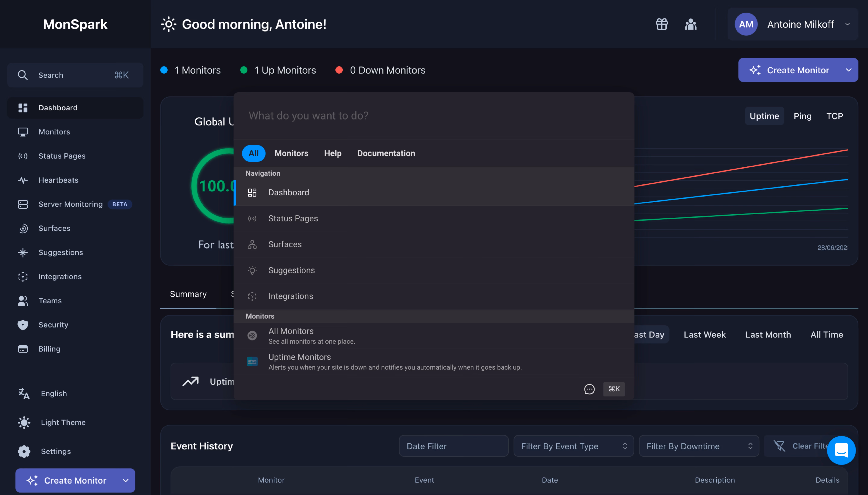
Task: Go to Server Monitoring in sidebar
Action: click(75, 204)
